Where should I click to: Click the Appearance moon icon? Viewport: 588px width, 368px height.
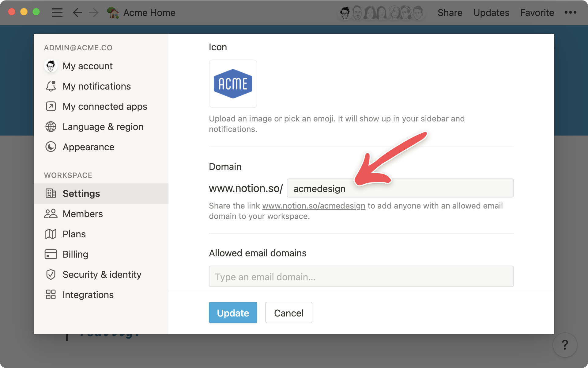51,147
